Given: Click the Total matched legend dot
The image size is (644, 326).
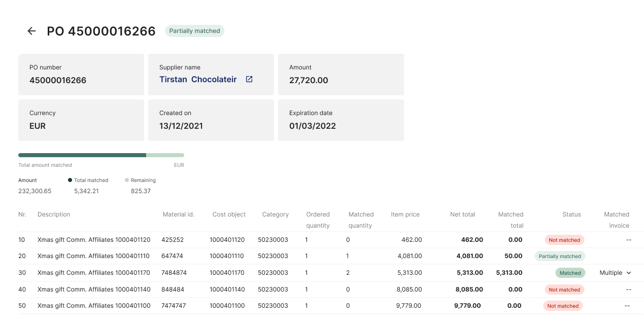Looking at the screenshot, I should 70,180.
